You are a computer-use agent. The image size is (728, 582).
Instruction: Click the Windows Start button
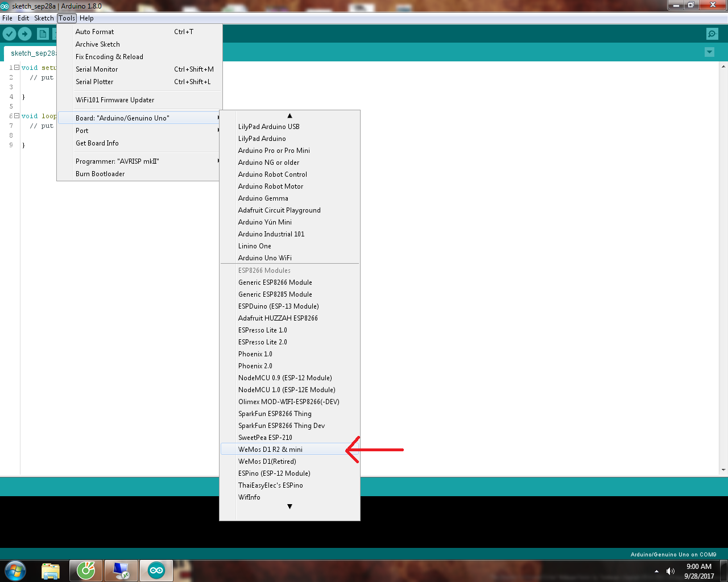[15, 571]
